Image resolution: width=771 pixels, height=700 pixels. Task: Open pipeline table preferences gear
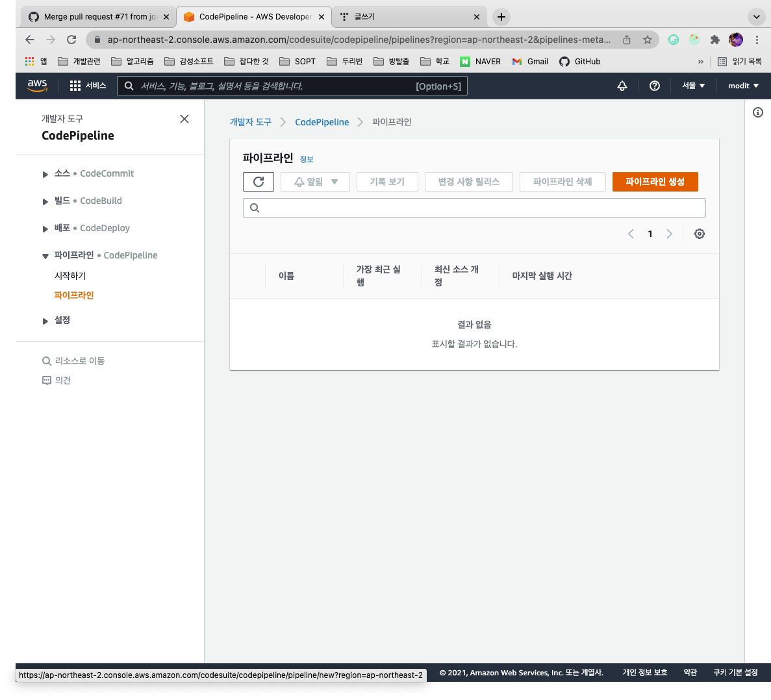699,234
